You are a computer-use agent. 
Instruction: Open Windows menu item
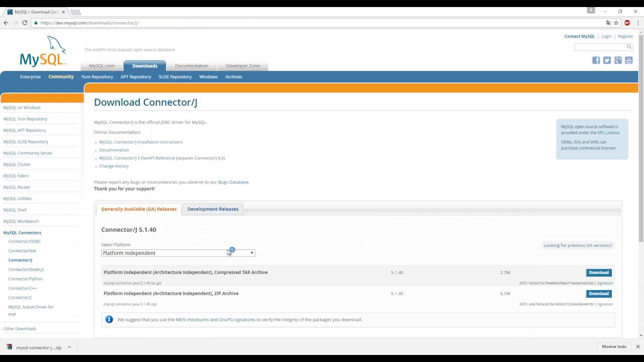tap(208, 77)
